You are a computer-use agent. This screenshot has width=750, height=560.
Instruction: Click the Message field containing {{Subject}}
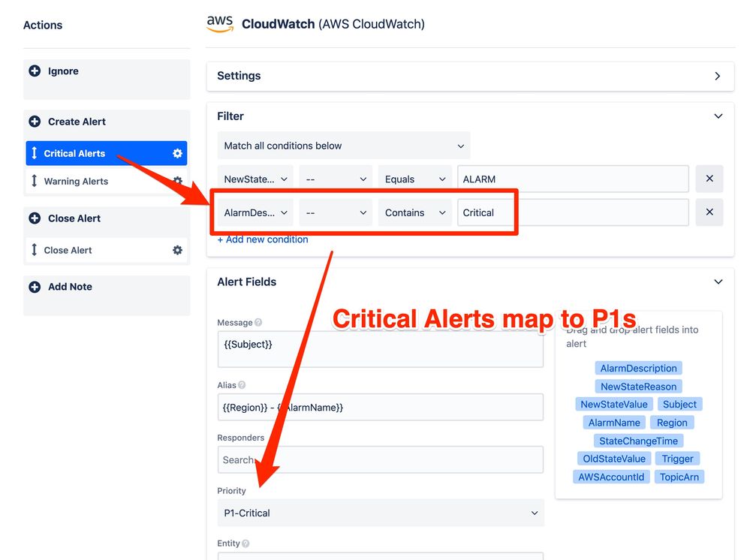pyautogui.click(x=381, y=350)
